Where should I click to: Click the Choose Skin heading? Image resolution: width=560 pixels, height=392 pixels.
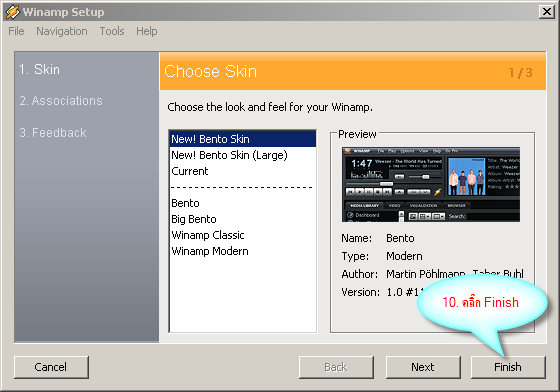(210, 71)
